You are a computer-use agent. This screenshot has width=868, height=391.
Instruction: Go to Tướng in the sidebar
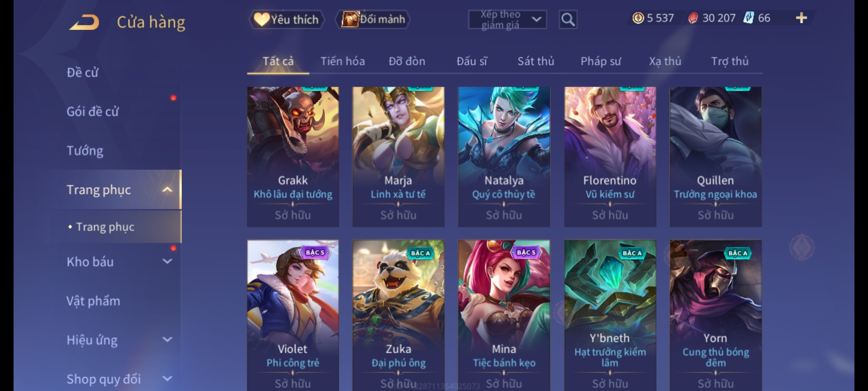tap(85, 151)
